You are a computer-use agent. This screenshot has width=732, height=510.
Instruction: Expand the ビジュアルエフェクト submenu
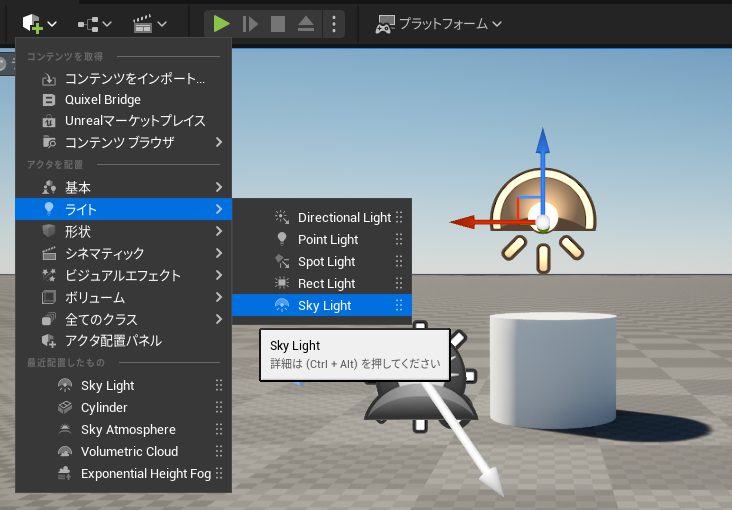pyautogui.click(x=123, y=275)
